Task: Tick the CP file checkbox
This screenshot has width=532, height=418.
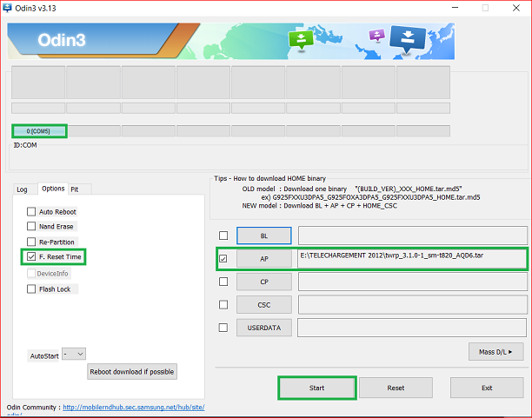Action: [x=223, y=282]
